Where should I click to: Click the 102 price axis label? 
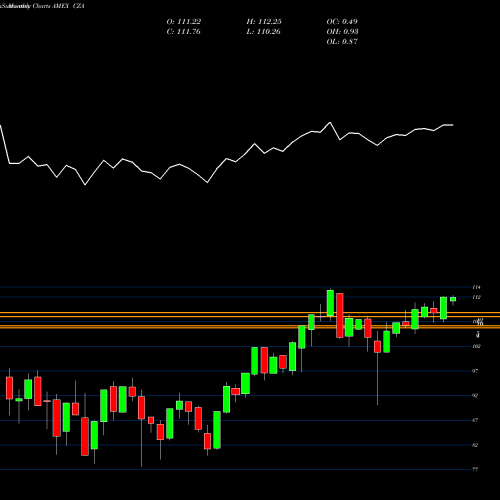point(476,346)
